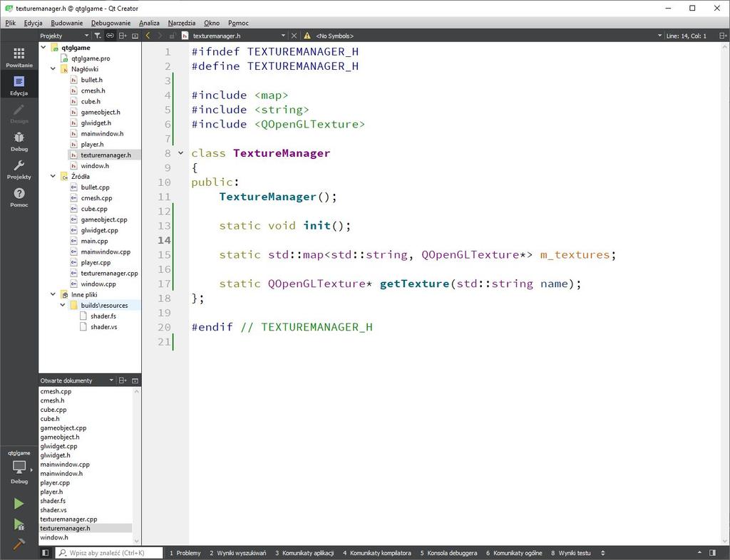Viewport: 730px width, 560px height.
Task: Click the filter tree icon in Projekty panel
Action: click(x=97, y=36)
